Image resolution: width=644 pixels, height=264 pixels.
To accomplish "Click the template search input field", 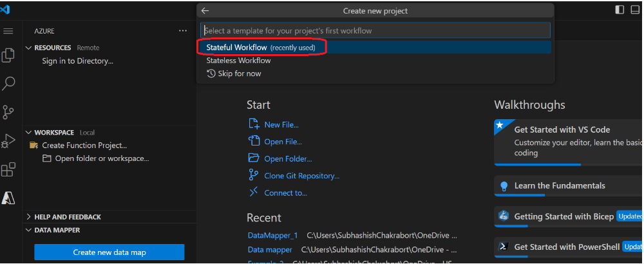I will [x=375, y=30].
